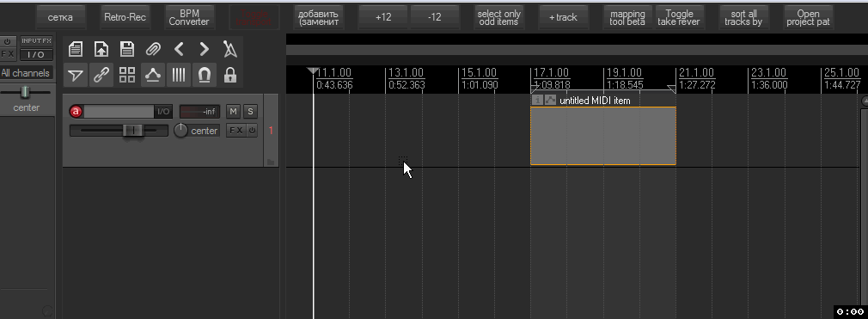
Task: Click the Open project icon
Action: tap(101, 49)
